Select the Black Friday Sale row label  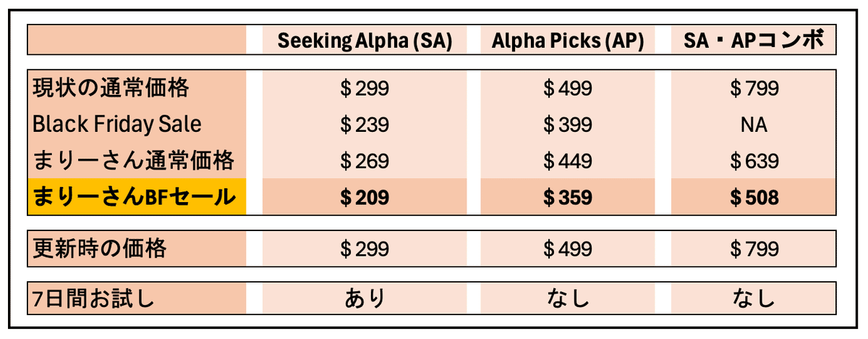point(116,125)
